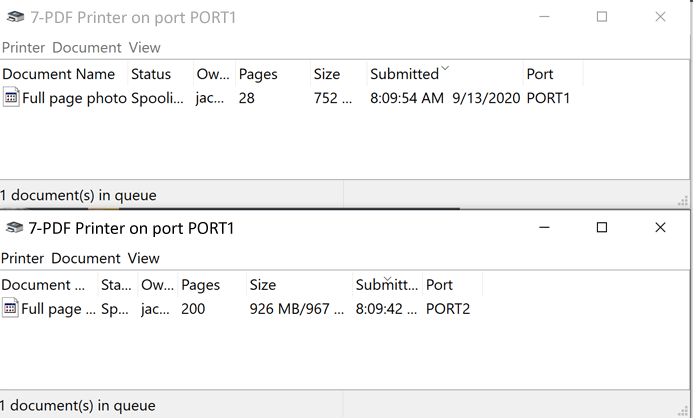Open the View menu in the lower window
The height and width of the screenshot is (418, 693).
144,258
